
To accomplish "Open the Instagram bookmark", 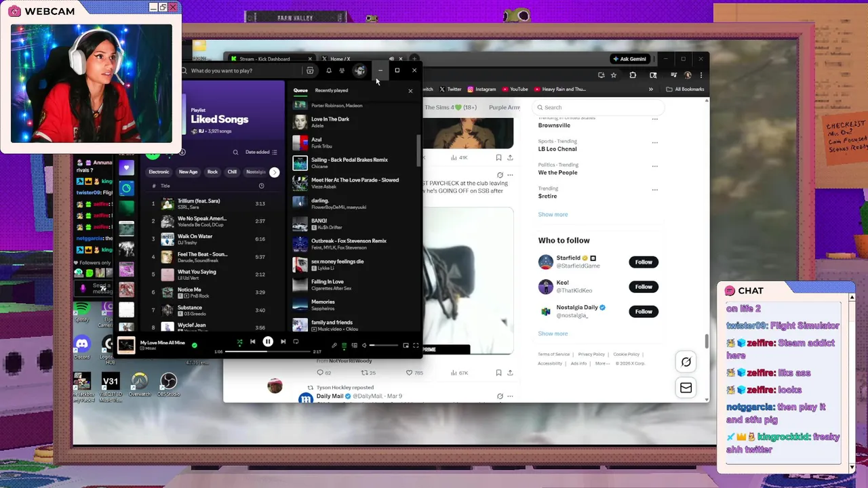I will [x=481, y=89].
